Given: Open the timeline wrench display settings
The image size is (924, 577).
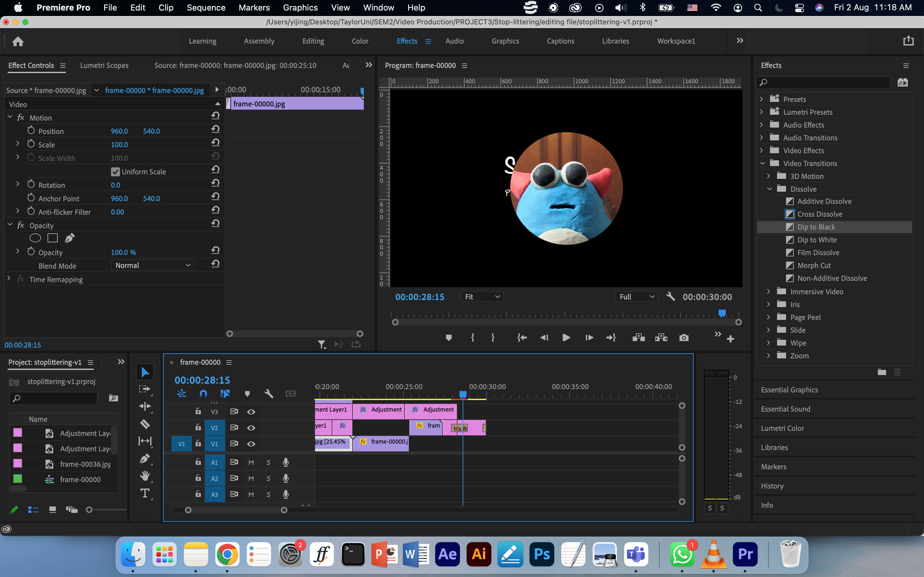Looking at the screenshot, I should [269, 393].
